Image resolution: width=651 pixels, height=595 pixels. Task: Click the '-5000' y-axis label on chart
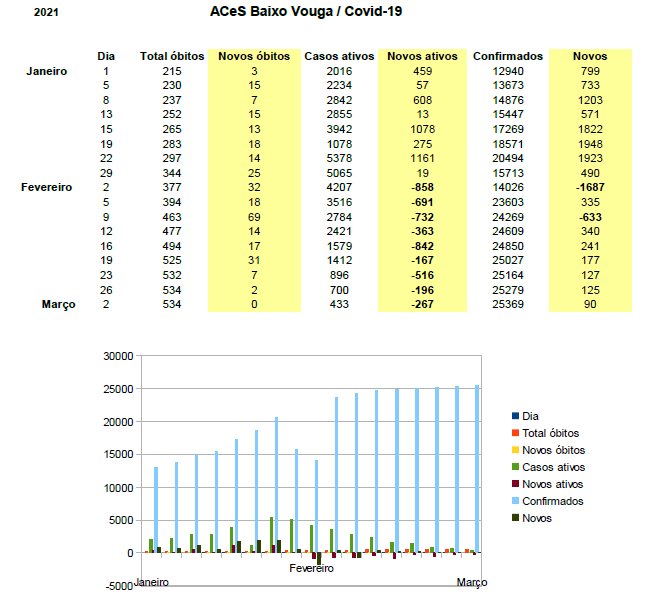(120, 586)
